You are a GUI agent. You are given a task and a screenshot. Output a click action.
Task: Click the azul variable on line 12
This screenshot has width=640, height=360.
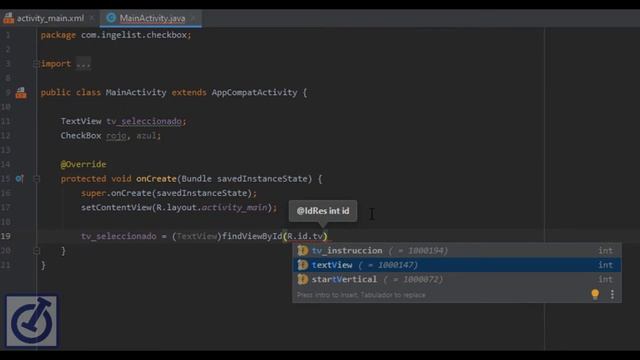146,136
